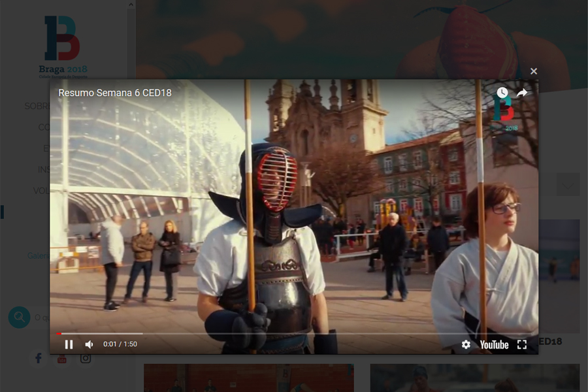Open the YouTube social link in sidebar
The width and height of the screenshot is (588, 392).
pyautogui.click(x=62, y=358)
